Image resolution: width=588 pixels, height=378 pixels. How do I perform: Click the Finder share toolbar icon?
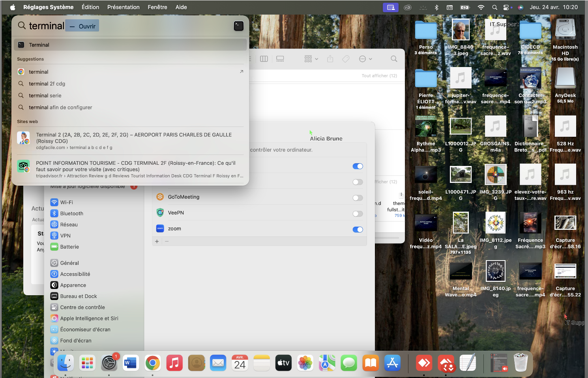(x=330, y=59)
